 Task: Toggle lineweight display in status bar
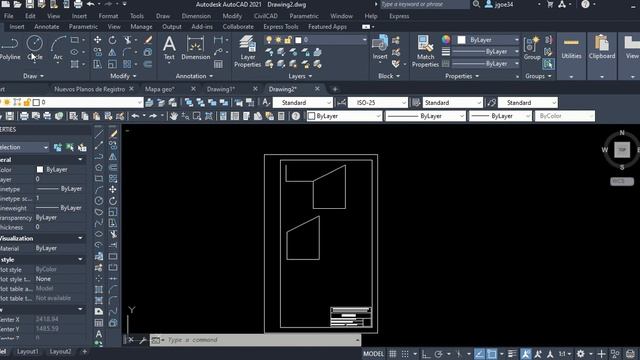(512, 354)
